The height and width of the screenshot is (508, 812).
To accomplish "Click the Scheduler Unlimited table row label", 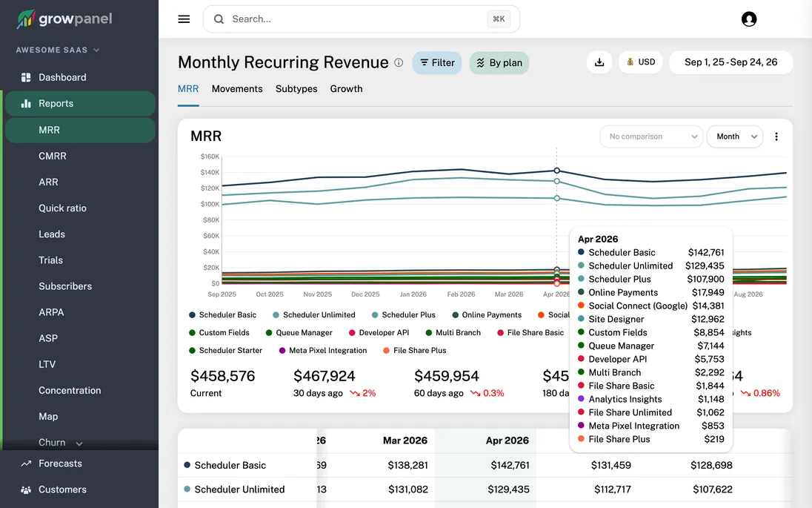I will tap(239, 489).
